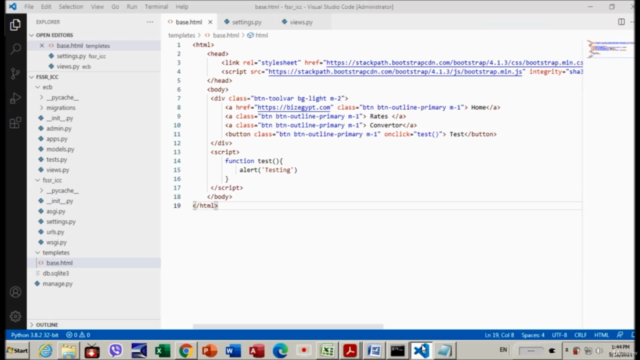The height and width of the screenshot is (360, 640).
Task: Open the command prompt from the taskbar
Action: [x=397, y=351]
